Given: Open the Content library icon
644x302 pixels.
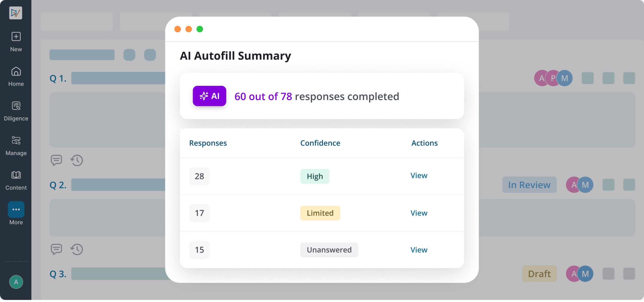Looking at the screenshot, I should (x=16, y=175).
